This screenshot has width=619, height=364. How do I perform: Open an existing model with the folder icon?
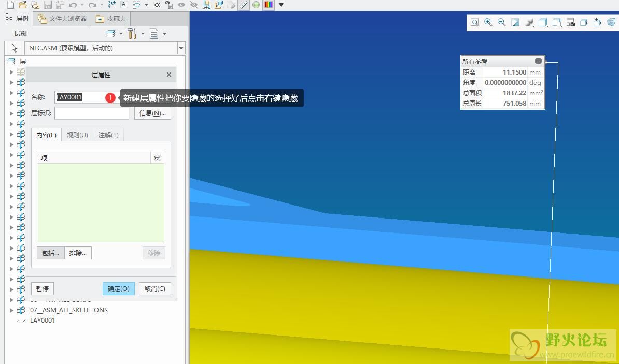coord(22,5)
